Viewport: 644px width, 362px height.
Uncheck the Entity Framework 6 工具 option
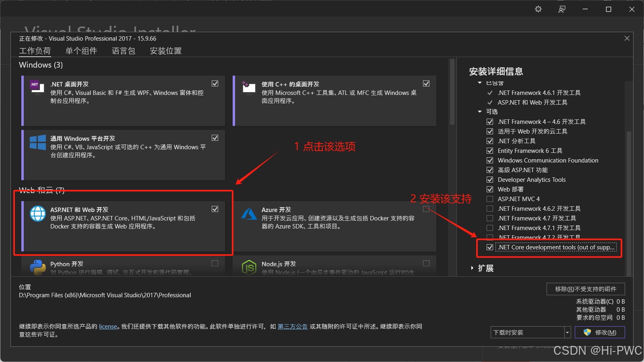[x=490, y=150]
